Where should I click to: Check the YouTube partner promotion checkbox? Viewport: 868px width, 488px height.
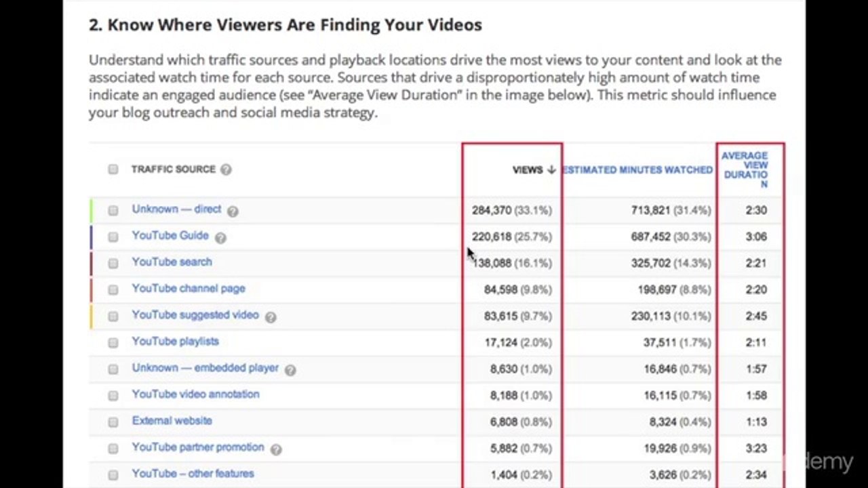point(113,448)
